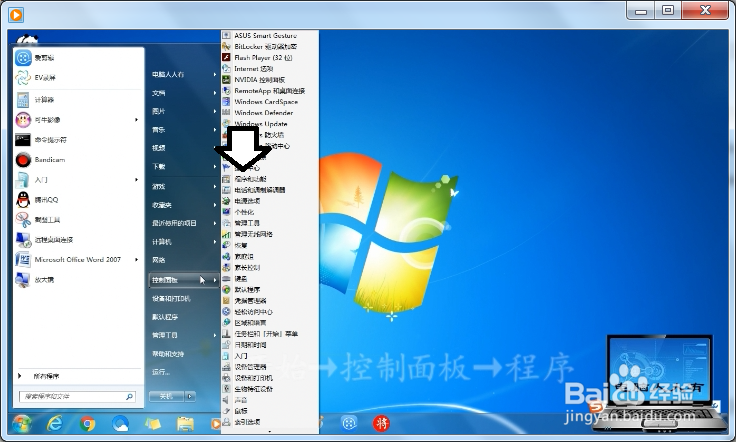Screen dimensions: 736x442
Task: Expand the 入门 submenu arrow
Action: (x=136, y=180)
